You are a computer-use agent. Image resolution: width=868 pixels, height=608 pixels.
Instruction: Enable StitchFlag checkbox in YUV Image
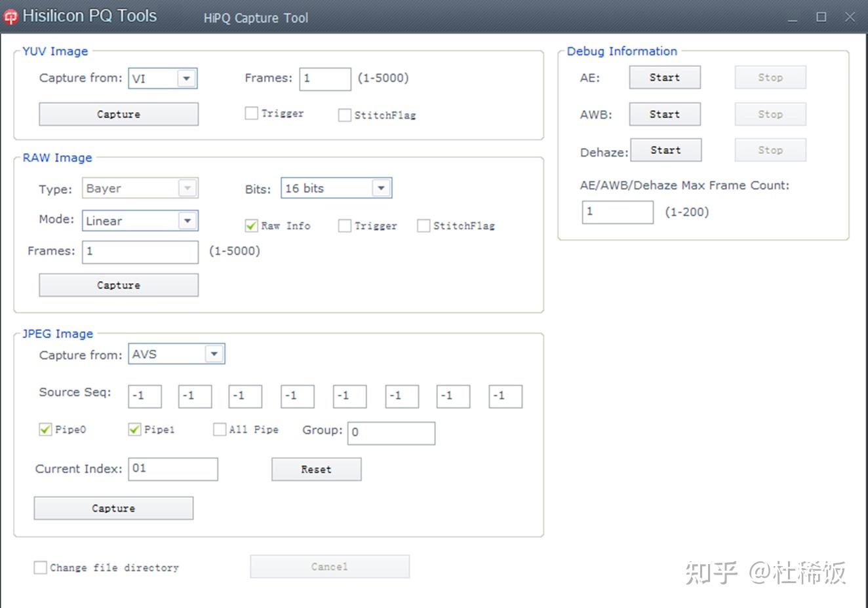344,115
